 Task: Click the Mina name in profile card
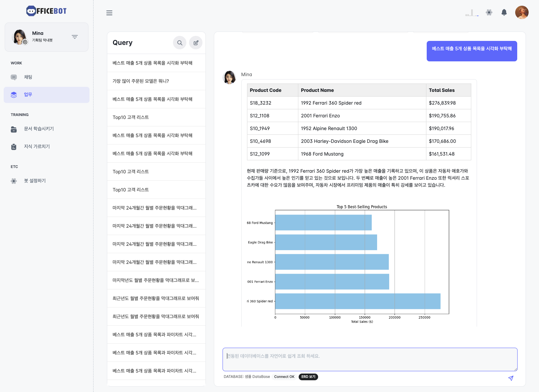click(x=38, y=33)
